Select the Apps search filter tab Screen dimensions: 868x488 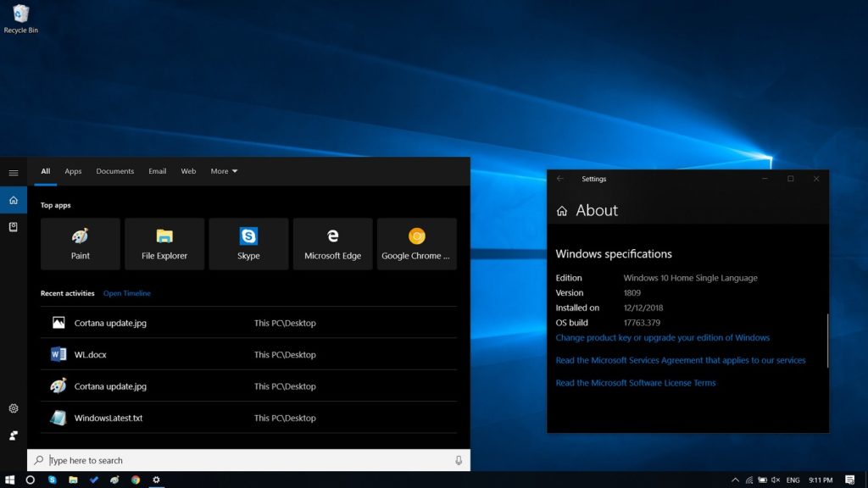click(73, 171)
